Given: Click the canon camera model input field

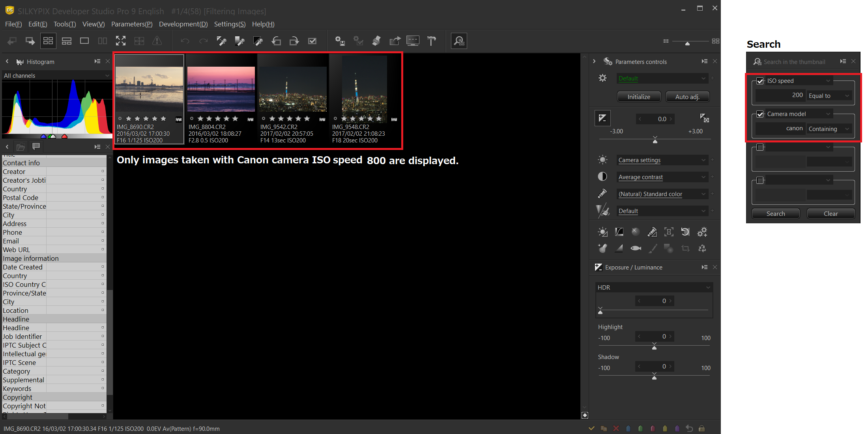Looking at the screenshot, I should coord(780,129).
